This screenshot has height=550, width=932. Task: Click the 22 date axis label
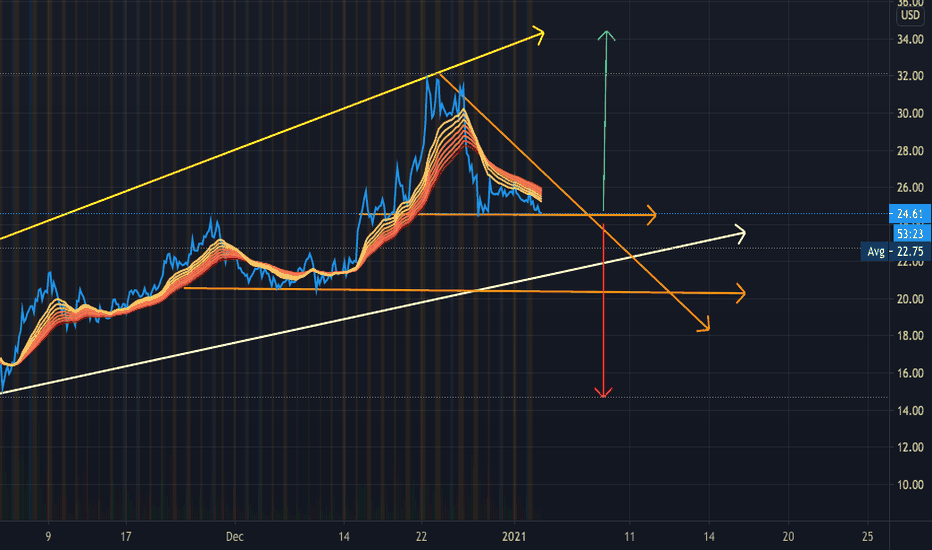tap(421, 537)
